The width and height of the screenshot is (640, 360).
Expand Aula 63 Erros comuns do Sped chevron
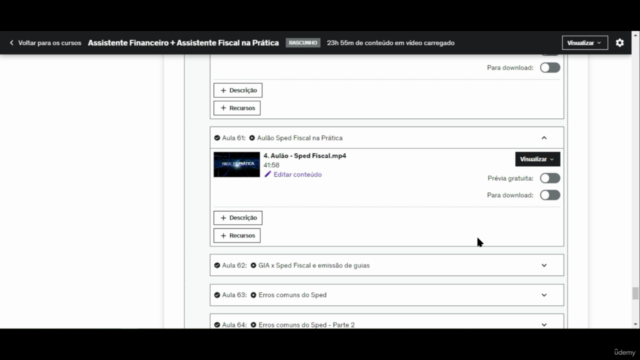point(544,295)
